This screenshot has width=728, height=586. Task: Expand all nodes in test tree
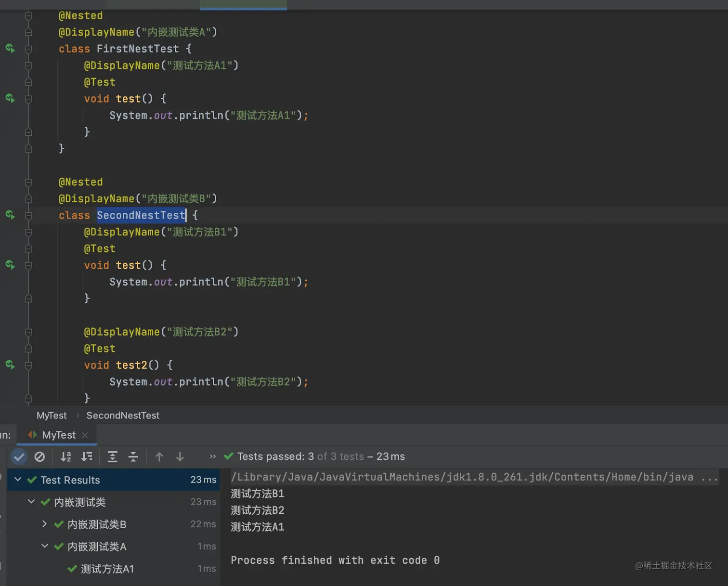[x=112, y=456]
